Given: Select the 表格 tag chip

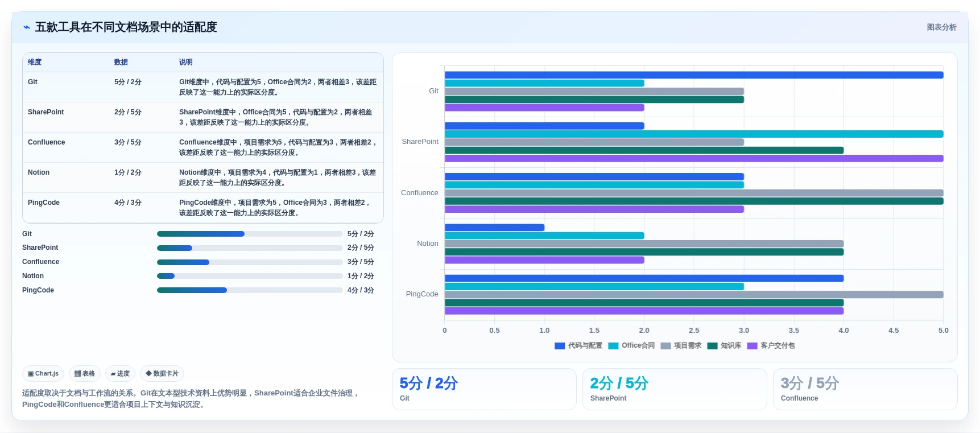Looking at the screenshot, I should (x=85, y=374).
